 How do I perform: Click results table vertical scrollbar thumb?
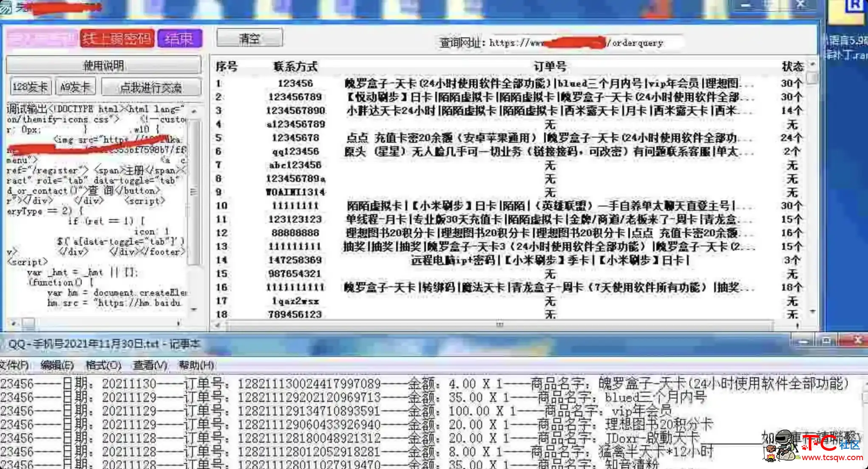click(x=812, y=78)
